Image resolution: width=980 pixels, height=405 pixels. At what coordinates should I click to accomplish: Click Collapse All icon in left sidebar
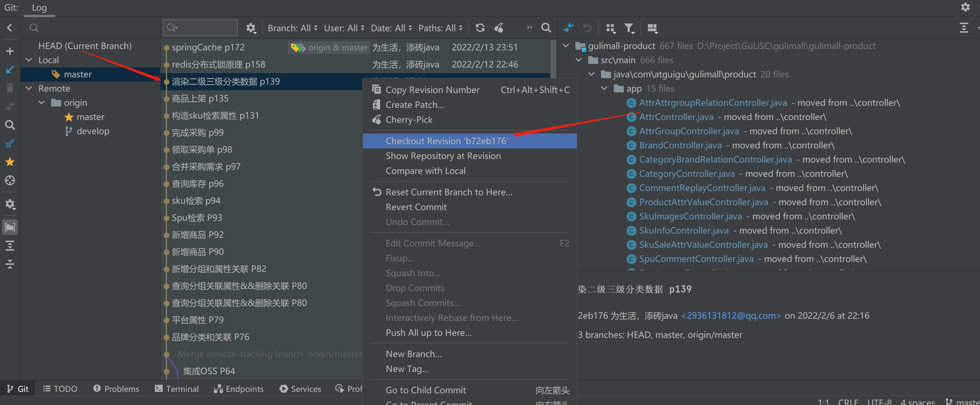pos(10,264)
